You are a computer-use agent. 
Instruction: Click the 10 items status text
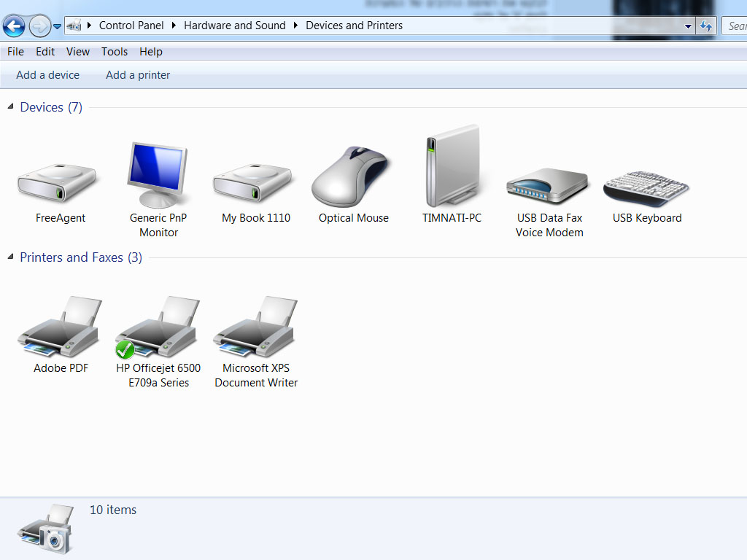point(113,510)
